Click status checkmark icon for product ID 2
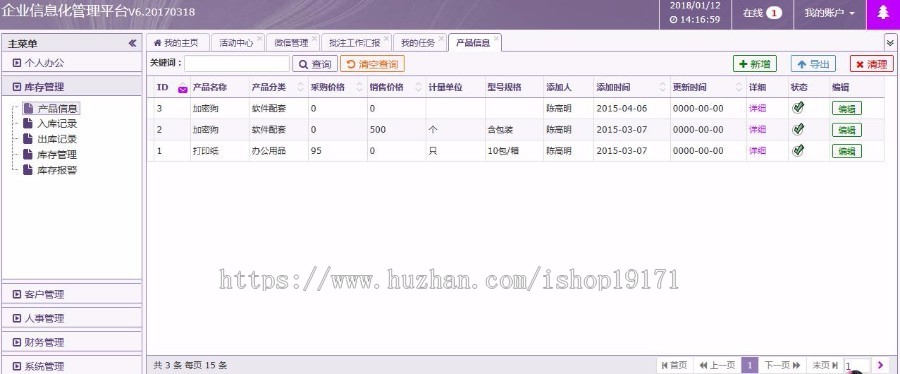 pos(798,129)
